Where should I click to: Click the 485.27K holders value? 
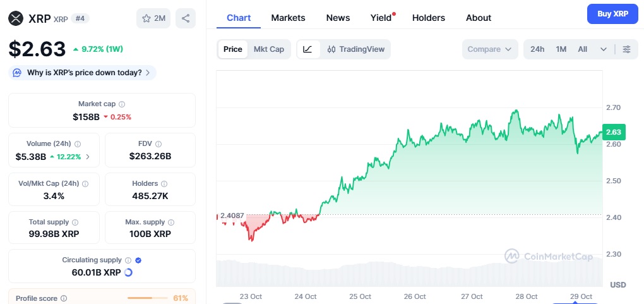click(150, 196)
